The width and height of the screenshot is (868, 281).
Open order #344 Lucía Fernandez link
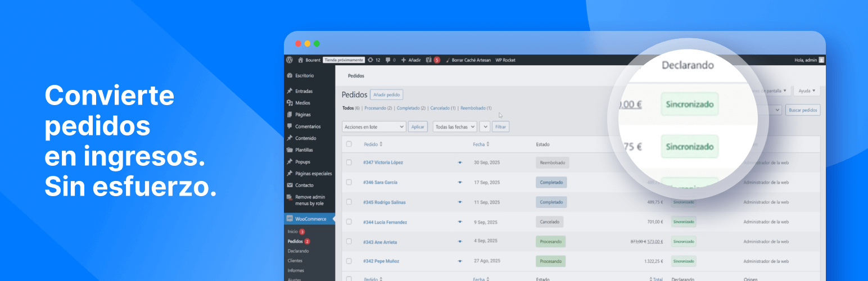[x=385, y=222]
